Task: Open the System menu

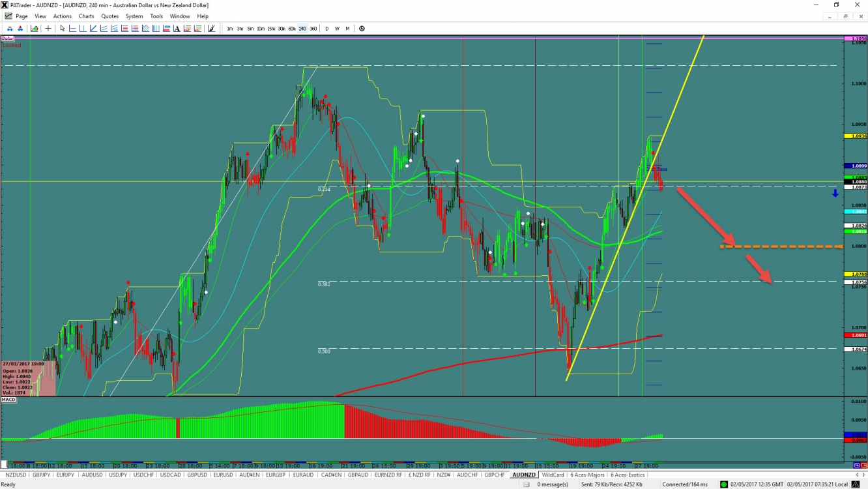Action: coord(134,16)
